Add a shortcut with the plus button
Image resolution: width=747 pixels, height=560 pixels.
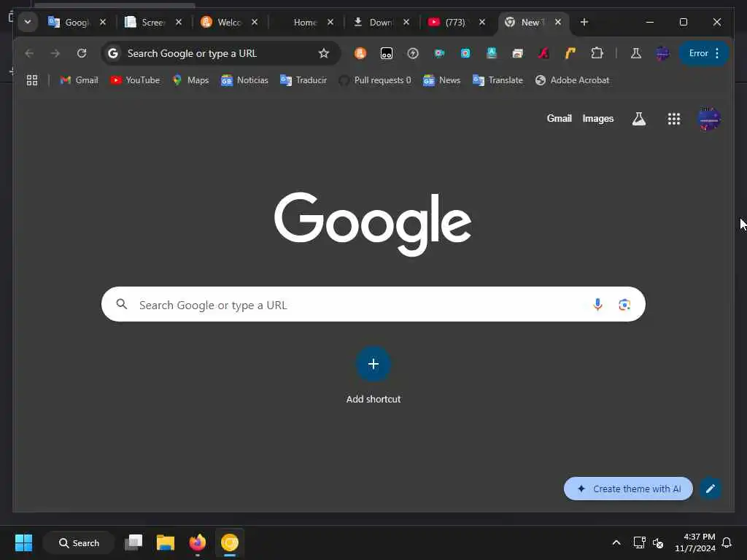click(373, 365)
